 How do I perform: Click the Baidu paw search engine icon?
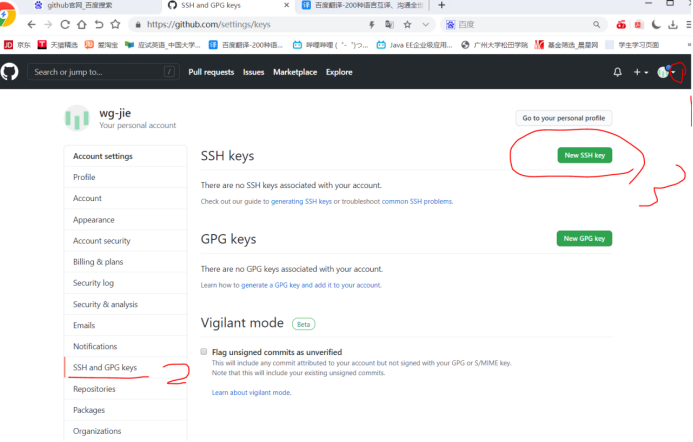450,25
